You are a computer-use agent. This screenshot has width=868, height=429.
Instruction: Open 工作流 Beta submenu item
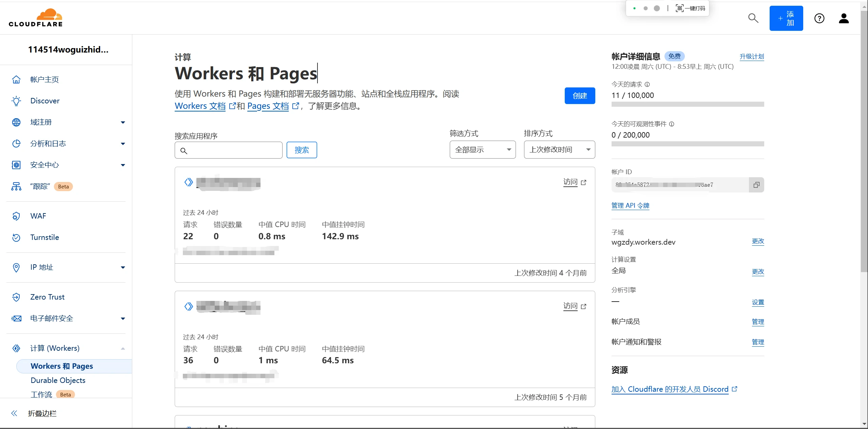pos(53,395)
